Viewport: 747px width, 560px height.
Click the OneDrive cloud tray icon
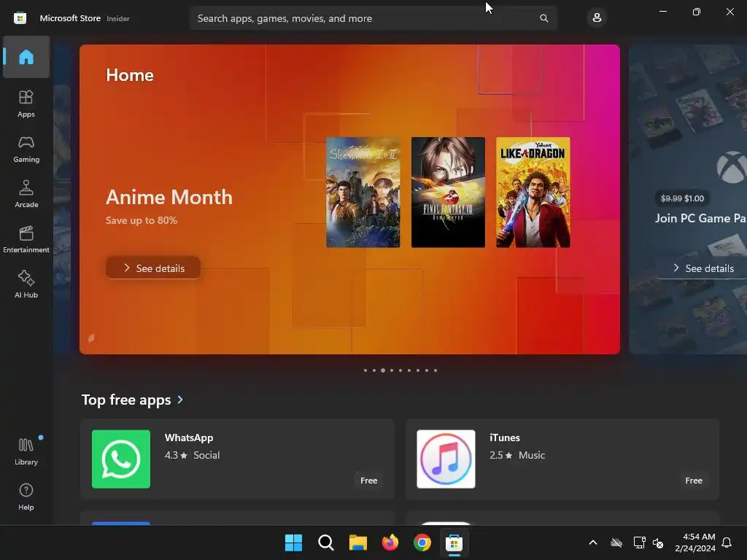616,542
